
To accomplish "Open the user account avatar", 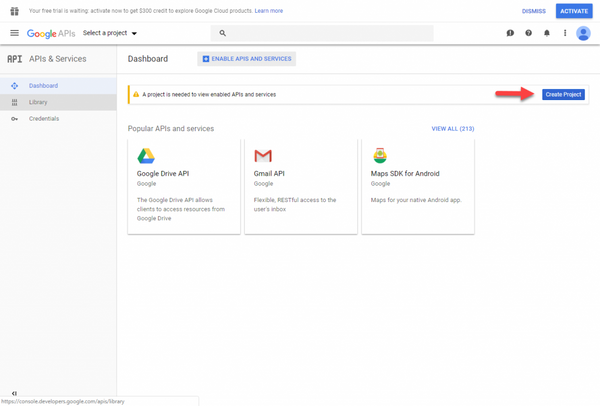I will point(583,33).
